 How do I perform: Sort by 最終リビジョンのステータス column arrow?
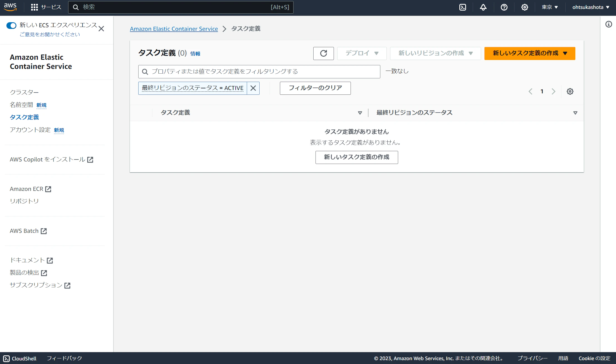coord(575,113)
